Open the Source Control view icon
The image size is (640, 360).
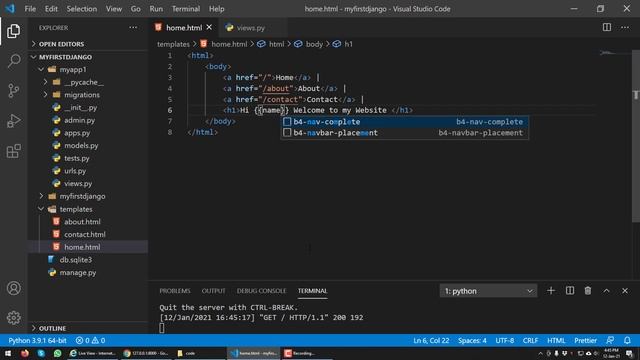(x=13, y=91)
